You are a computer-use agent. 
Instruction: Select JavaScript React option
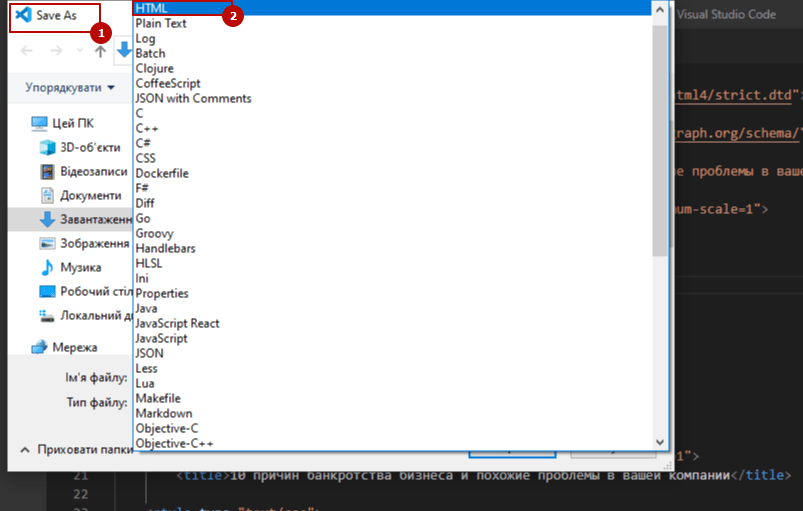pos(392,323)
